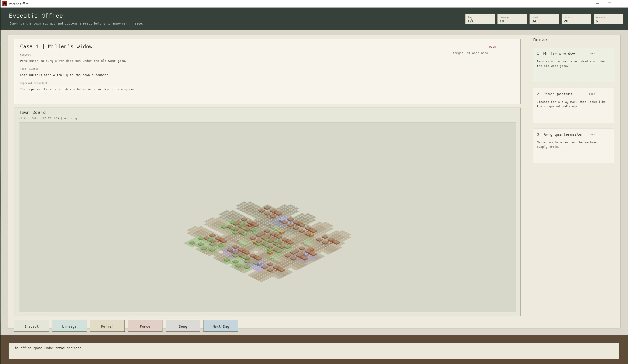Click 'The office opens under armed patience' log
The height and width of the screenshot is (364, 628).
pos(48,348)
